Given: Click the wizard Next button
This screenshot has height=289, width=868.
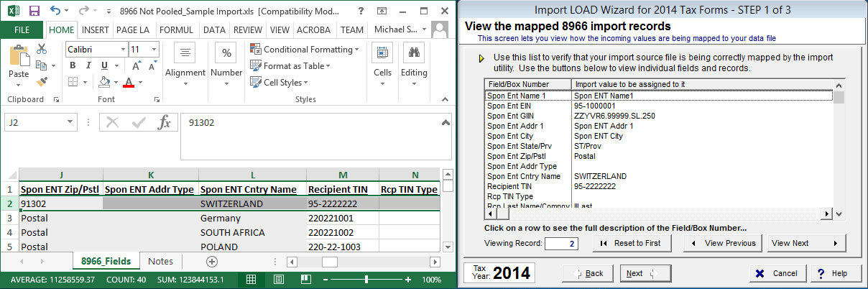Looking at the screenshot, I should 645,273.
